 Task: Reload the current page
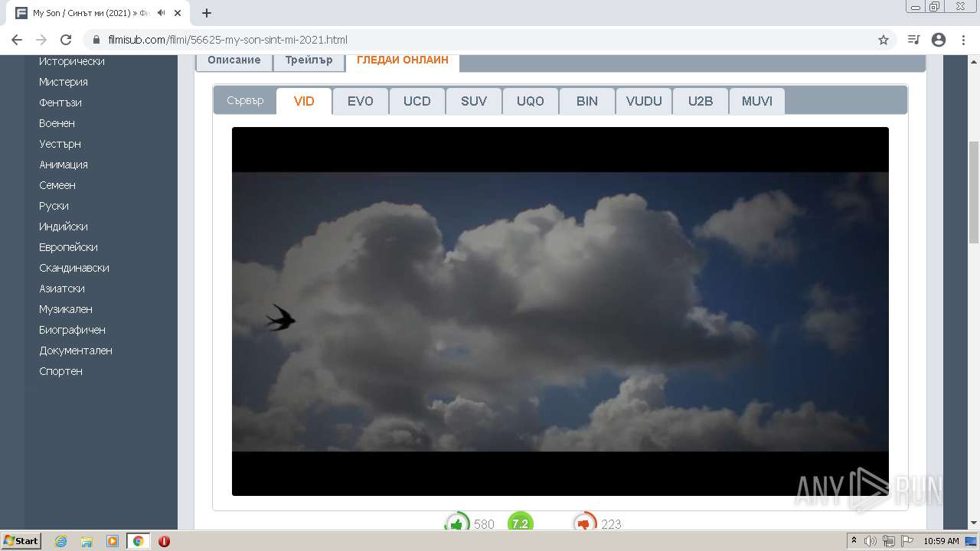(66, 40)
